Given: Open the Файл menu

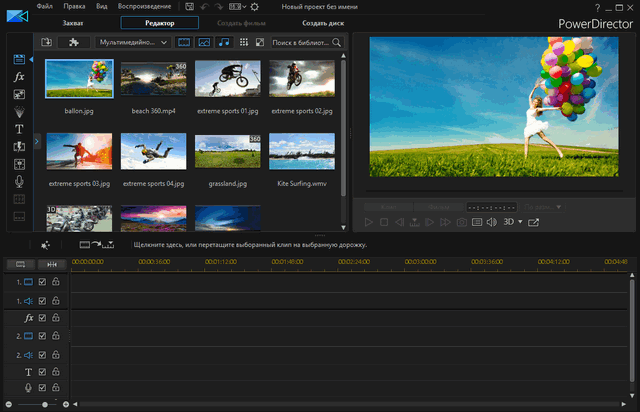Looking at the screenshot, I should tap(44, 6).
